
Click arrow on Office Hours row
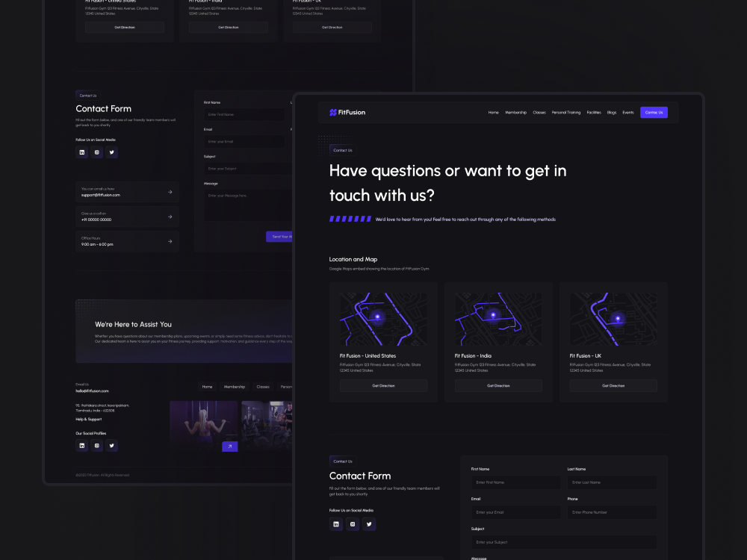pyautogui.click(x=170, y=241)
